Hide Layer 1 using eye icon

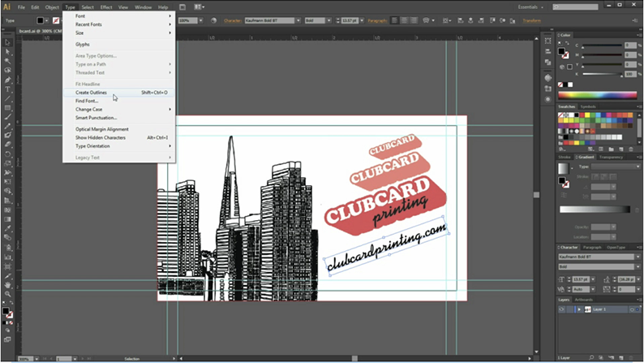(x=561, y=309)
